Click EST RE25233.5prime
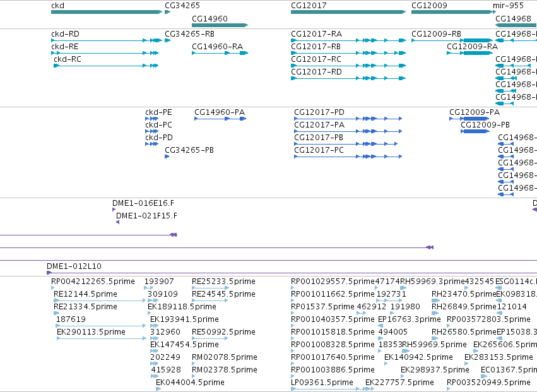 [x=223, y=282]
